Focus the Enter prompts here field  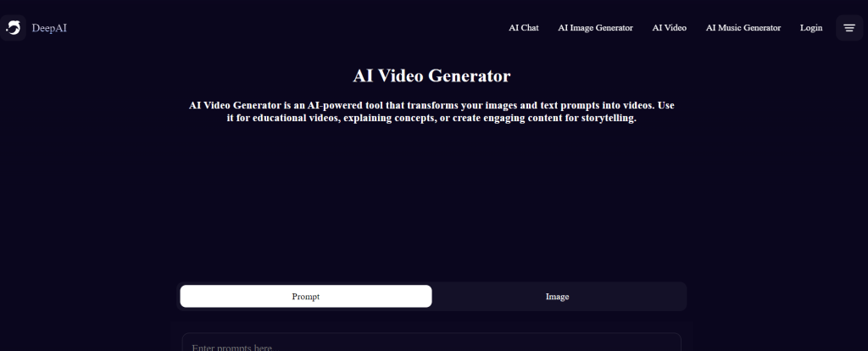431,344
